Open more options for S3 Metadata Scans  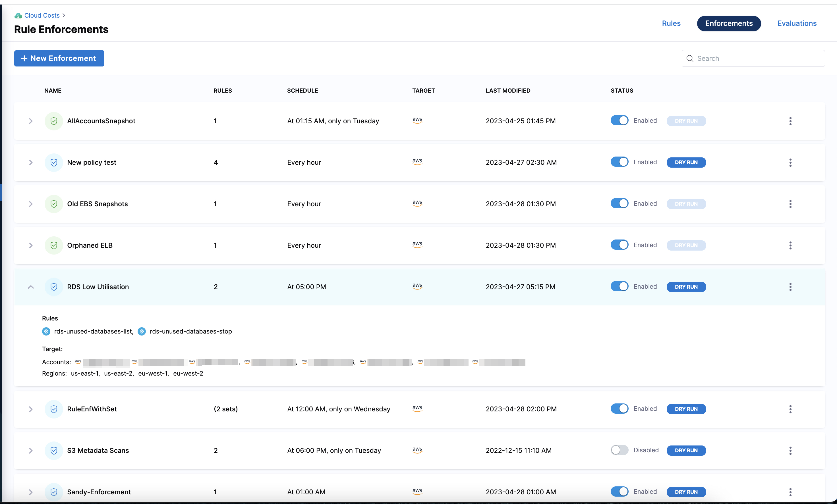(790, 451)
